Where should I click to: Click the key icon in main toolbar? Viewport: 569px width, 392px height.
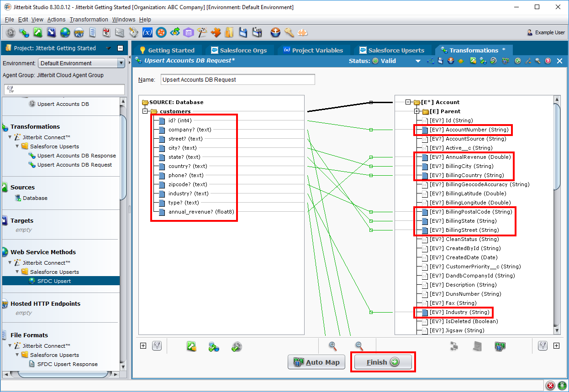coord(289,33)
